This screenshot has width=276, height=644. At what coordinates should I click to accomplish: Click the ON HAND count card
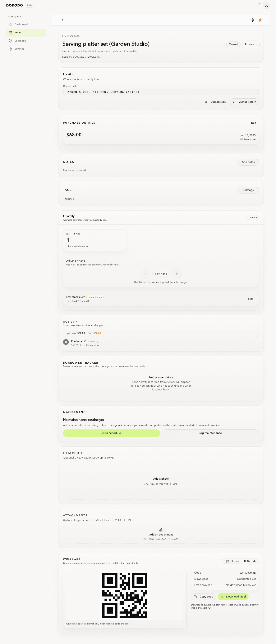[x=95, y=240]
